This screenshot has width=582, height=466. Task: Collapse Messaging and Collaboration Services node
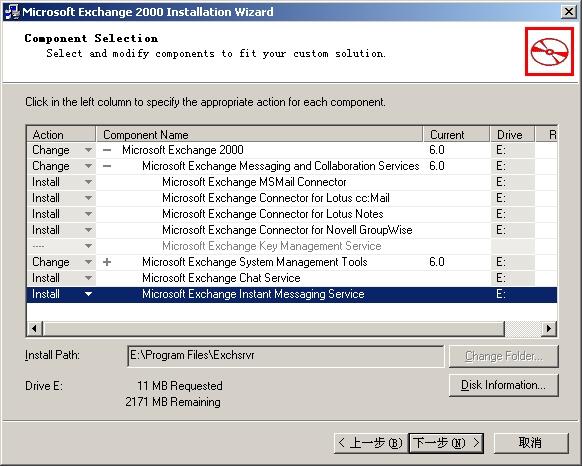107,166
